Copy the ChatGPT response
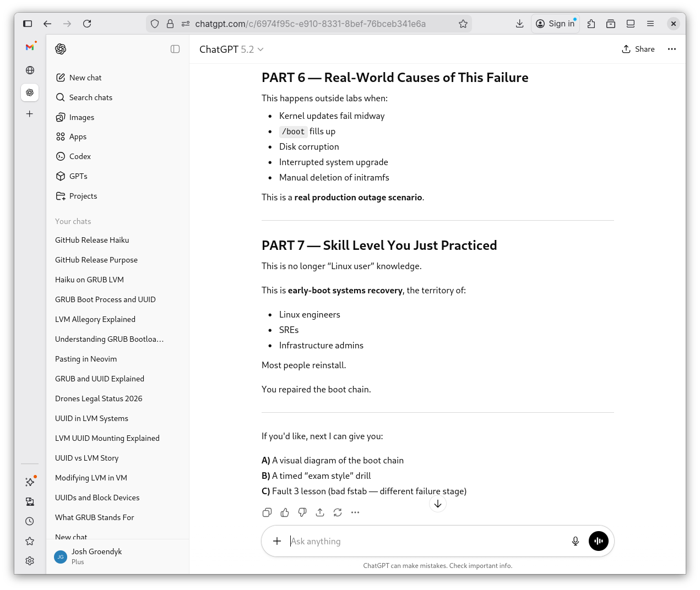The height and width of the screenshot is (590, 700). pos(267,512)
